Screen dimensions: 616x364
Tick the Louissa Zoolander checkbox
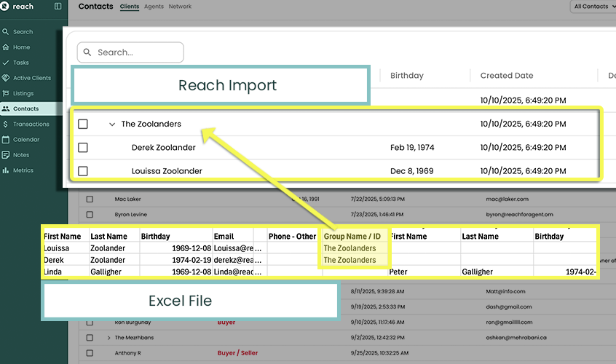[x=83, y=171]
